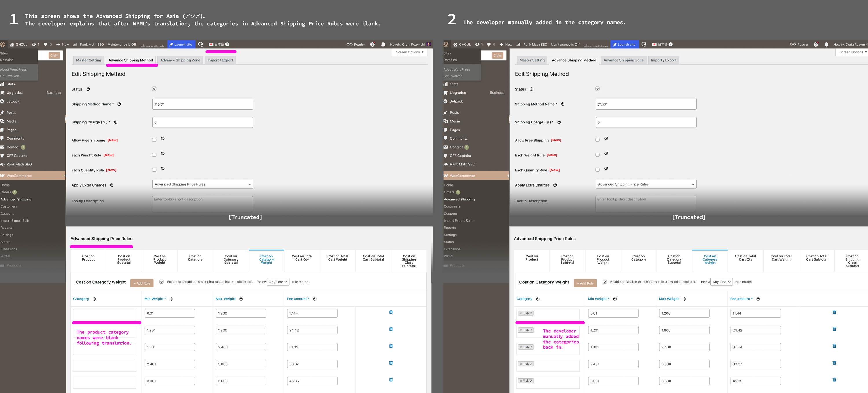Screen dimensions: 868x393
Task: Select Cost on Total Cart Weight tab left
Action: [x=337, y=258]
